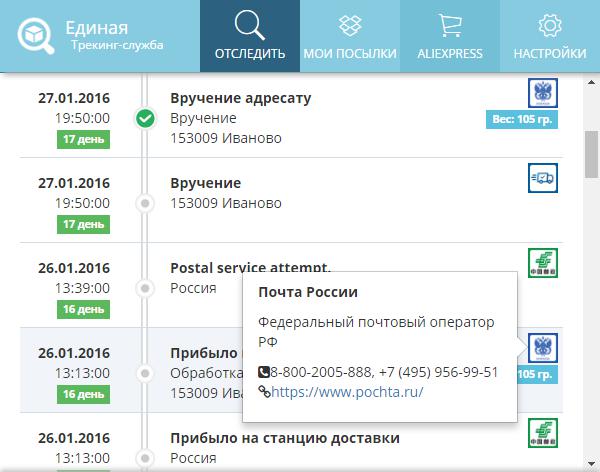This screenshot has height=472, width=600.
Task: Click green checkmark delivered timeline marker
Action: click(x=145, y=118)
